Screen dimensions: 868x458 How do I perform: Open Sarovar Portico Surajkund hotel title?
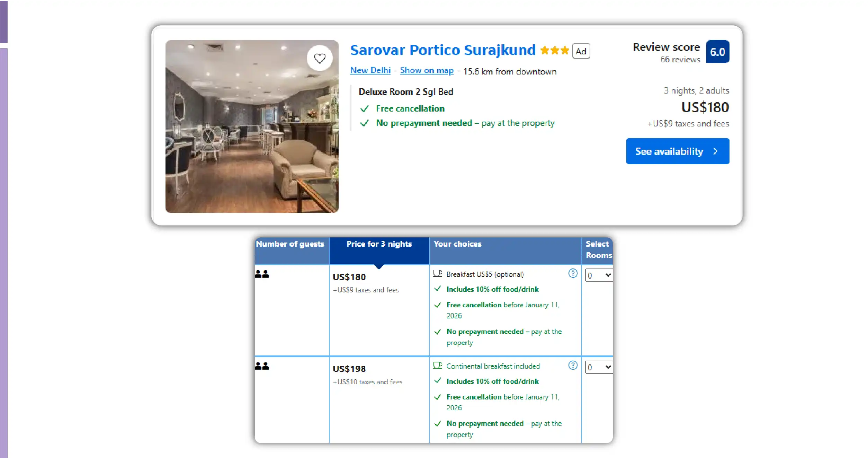(442, 50)
